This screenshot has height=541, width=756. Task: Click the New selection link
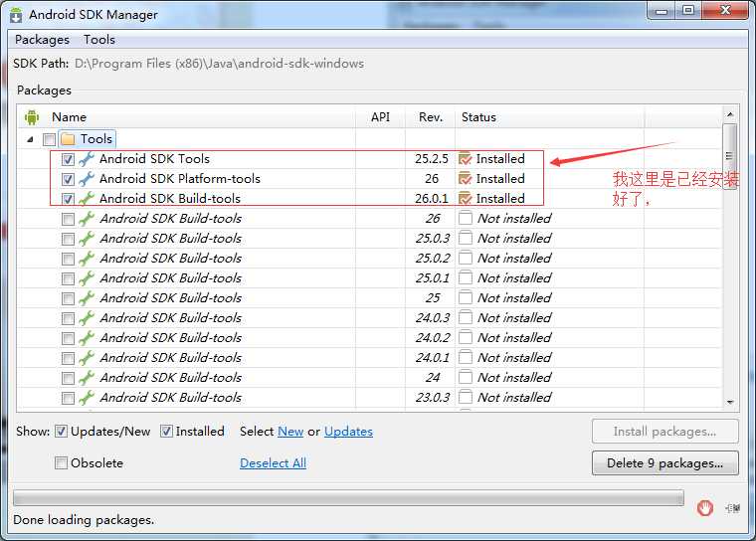[290, 432]
